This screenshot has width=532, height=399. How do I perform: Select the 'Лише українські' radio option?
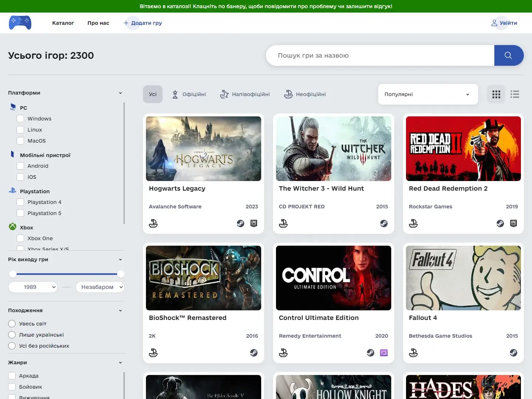12,335
